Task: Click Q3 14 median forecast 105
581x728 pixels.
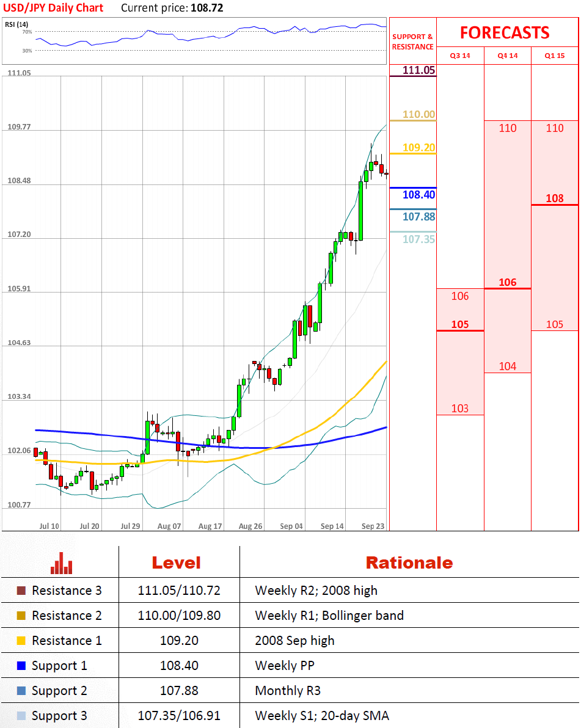Action: (460, 324)
